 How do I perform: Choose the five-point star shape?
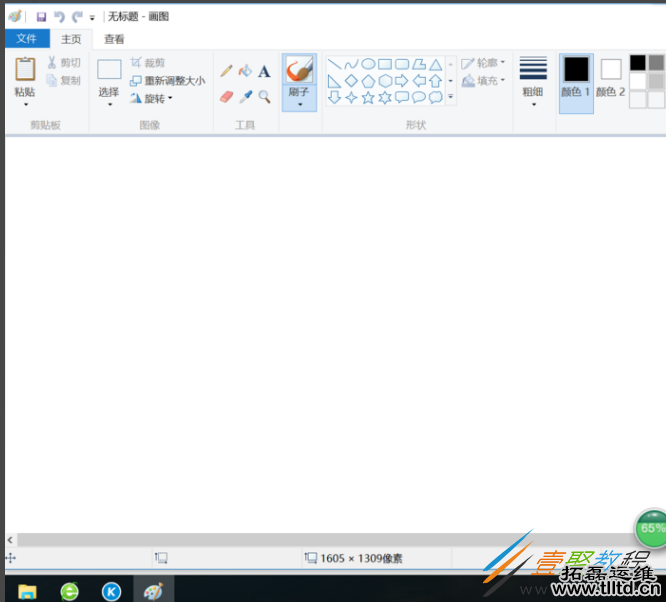click(x=368, y=98)
